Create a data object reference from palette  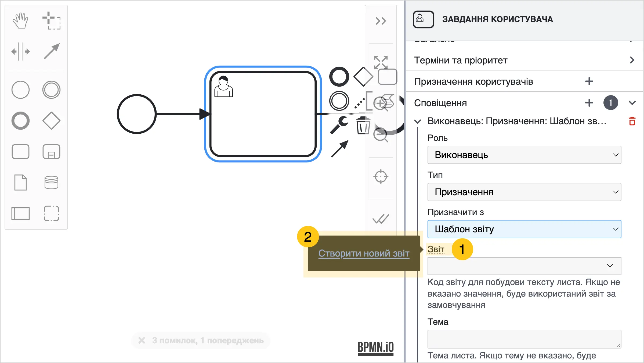click(x=20, y=183)
